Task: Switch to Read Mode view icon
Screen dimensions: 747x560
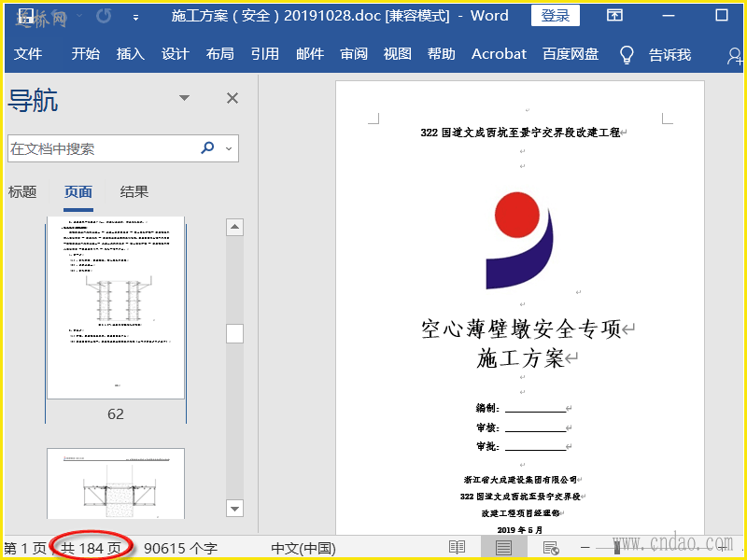Action: pos(457,548)
